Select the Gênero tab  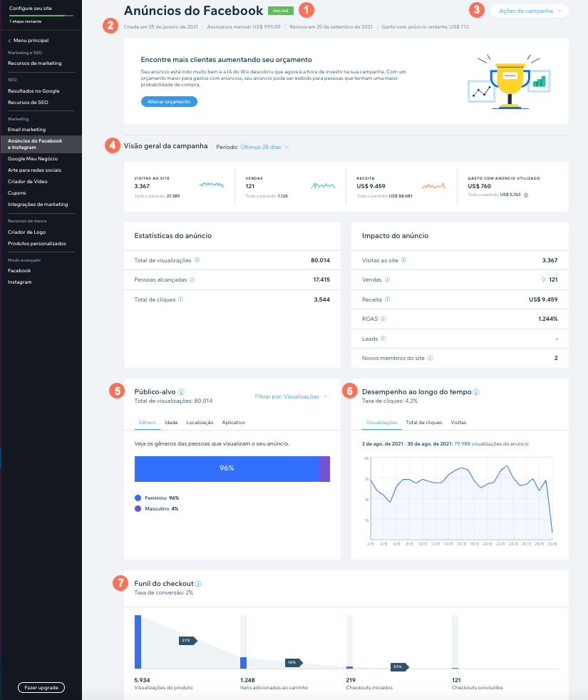pos(148,422)
